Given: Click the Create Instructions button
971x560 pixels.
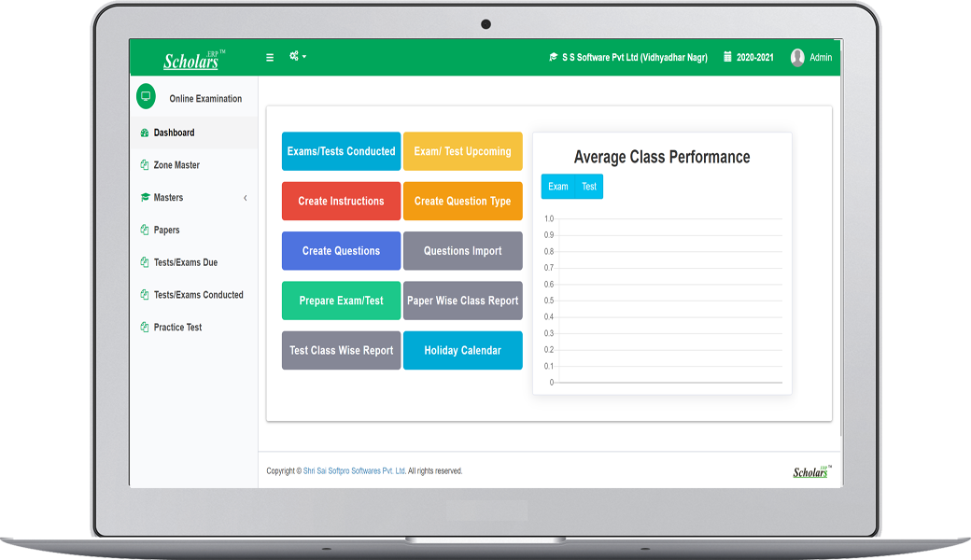Looking at the screenshot, I should coord(341,201).
